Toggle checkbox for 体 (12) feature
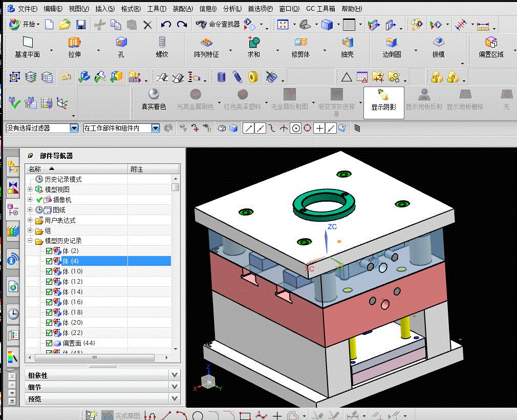 (49, 282)
